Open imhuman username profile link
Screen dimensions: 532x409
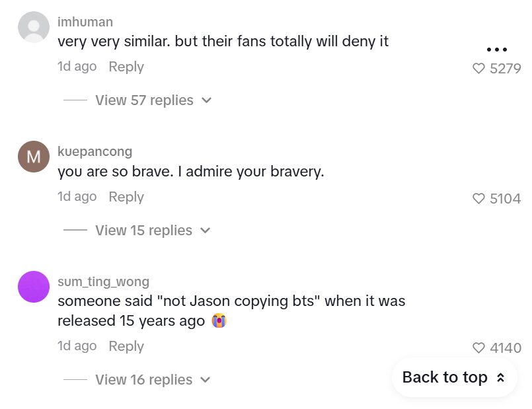click(x=85, y=22)
